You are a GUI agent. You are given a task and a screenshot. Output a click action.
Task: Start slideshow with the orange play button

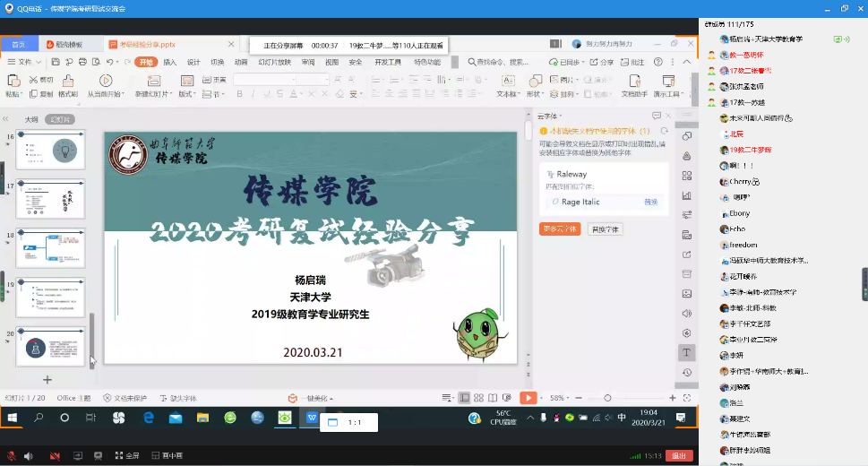coord(529,398)
